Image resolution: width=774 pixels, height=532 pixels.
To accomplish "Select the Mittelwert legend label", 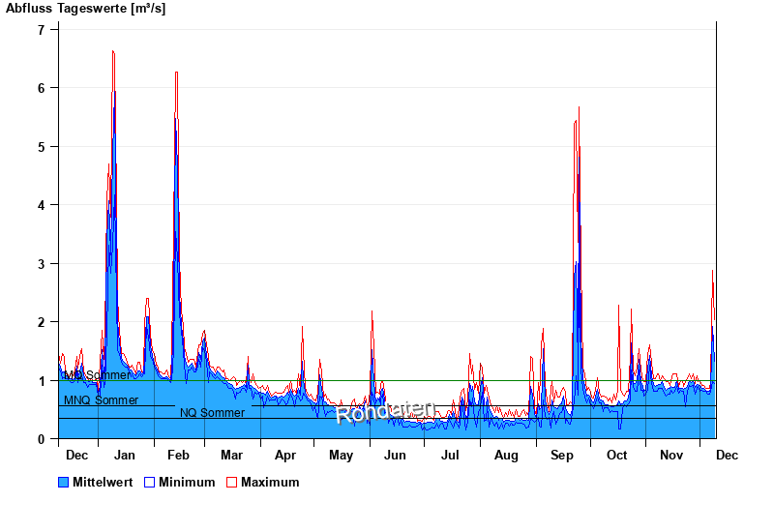I will pyautogui.click(x=102, y=483).
